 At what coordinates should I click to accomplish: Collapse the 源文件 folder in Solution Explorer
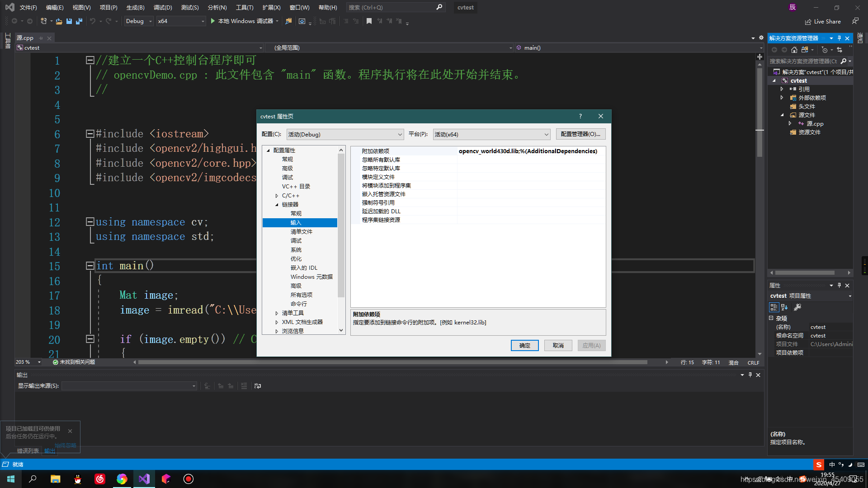[782, 115]
